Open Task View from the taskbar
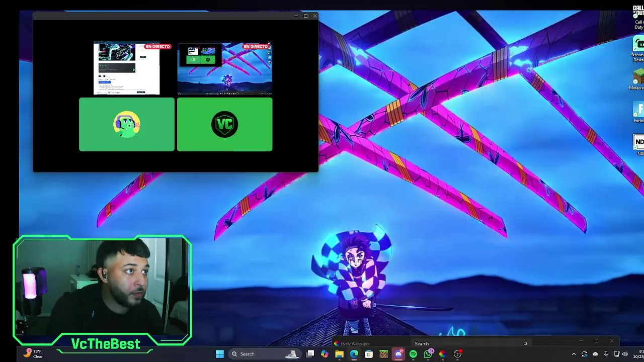The width and height of the screenshot is (644, 362). tap(310, 354)
